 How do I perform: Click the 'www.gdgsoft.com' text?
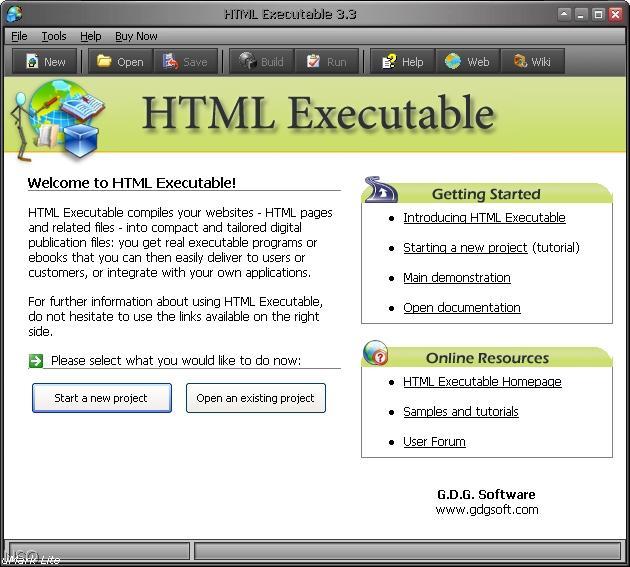pyautogui.click(x=487, y=510)
